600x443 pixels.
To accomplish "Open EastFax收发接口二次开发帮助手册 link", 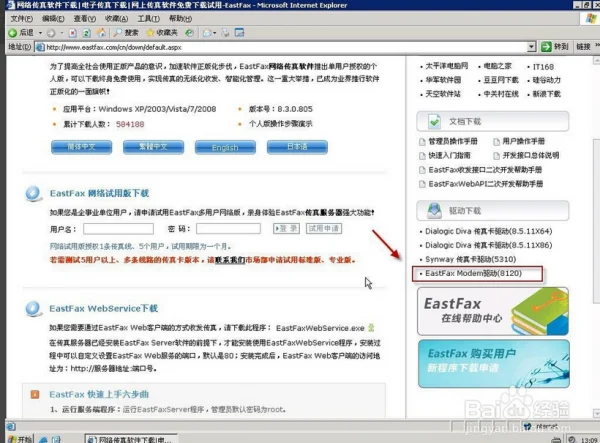I will 485,170.
